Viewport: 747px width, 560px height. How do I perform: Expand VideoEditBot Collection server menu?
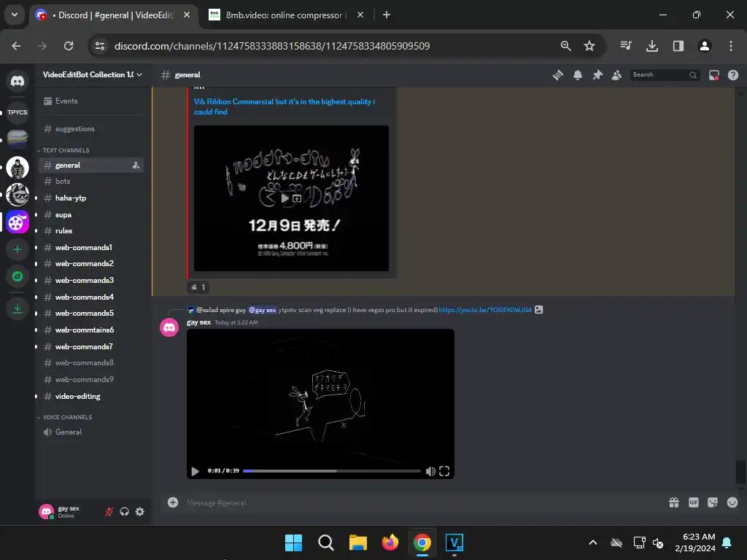tap(93, 75)
